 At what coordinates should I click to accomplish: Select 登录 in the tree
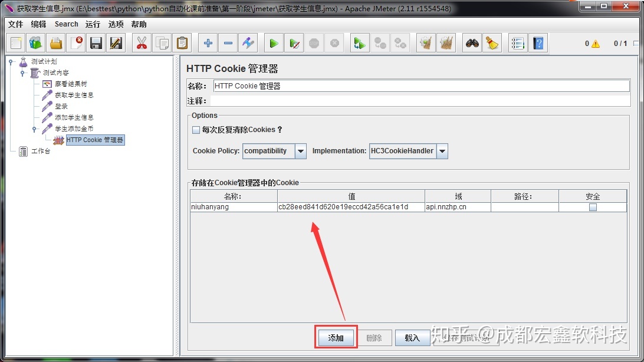(61, 106)
